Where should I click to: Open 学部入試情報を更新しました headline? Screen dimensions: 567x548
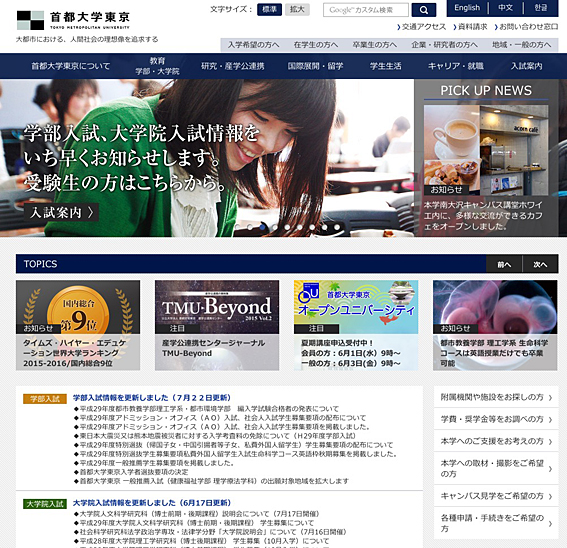152,398
